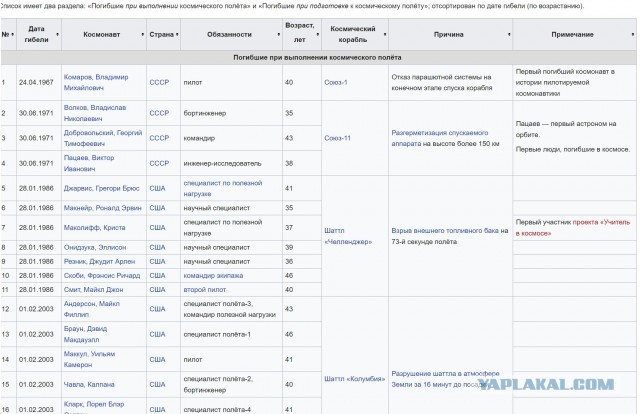Open Резник, Джудит Арлен link
Image resolution: width=640 pixels, height=414 pixels.
[99, 261]
